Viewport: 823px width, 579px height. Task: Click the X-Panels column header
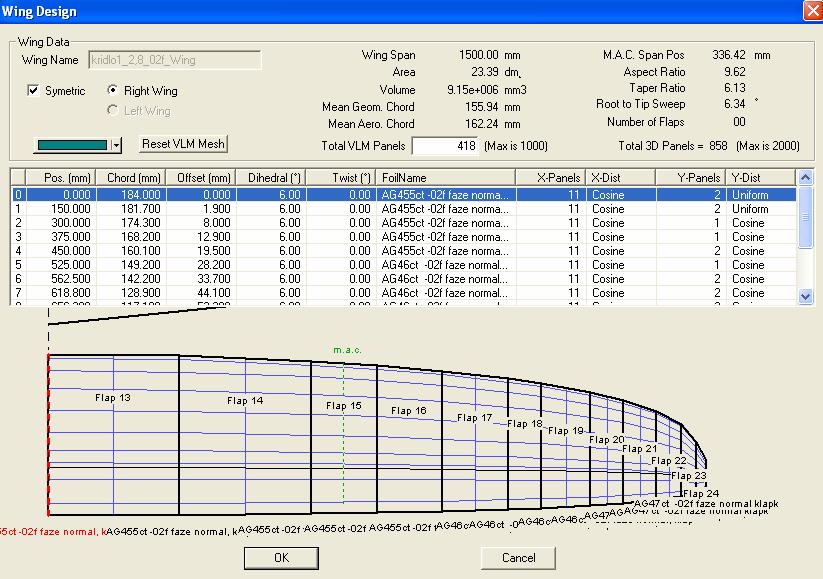coord(551,177)
